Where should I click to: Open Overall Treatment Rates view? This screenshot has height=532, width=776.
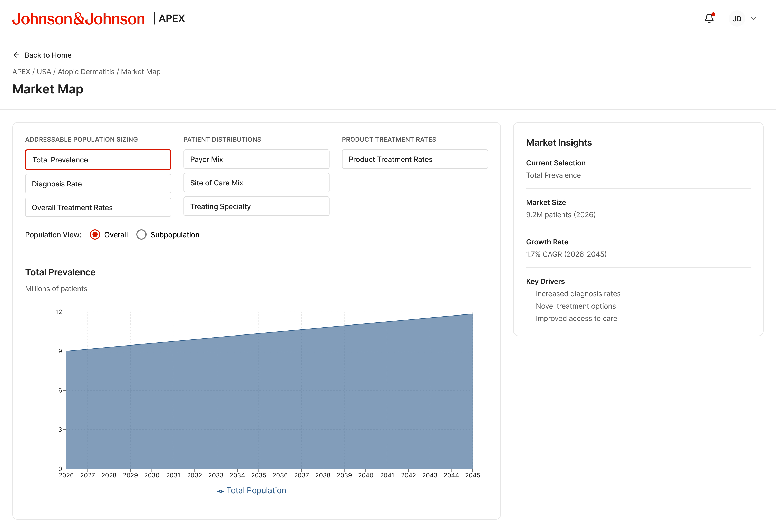click(x=98, y=207)
